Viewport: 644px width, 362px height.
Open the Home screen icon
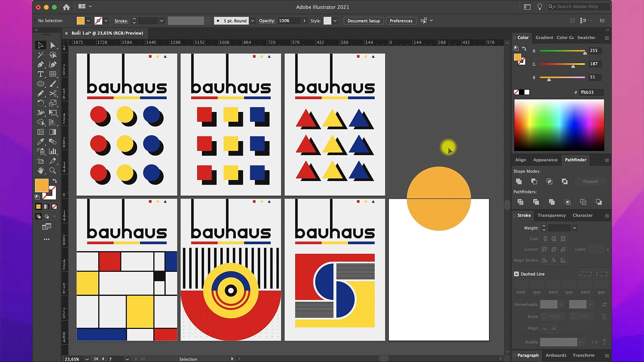pyautogui.click(x=66, y=7)
